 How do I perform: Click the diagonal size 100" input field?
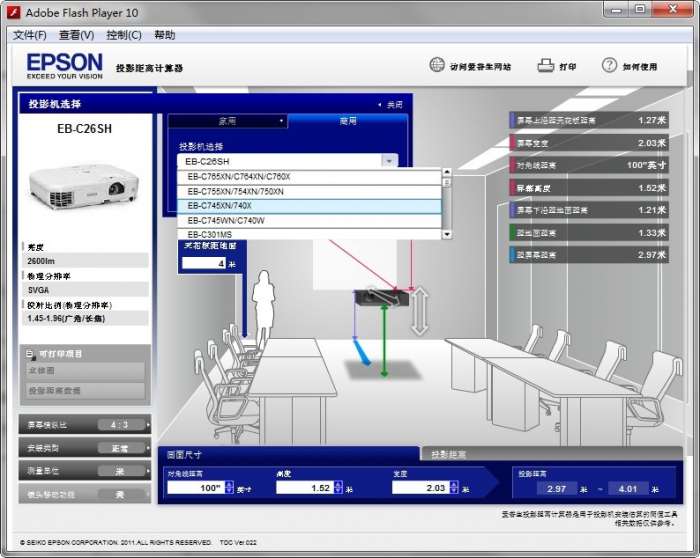tap(196, 487)
